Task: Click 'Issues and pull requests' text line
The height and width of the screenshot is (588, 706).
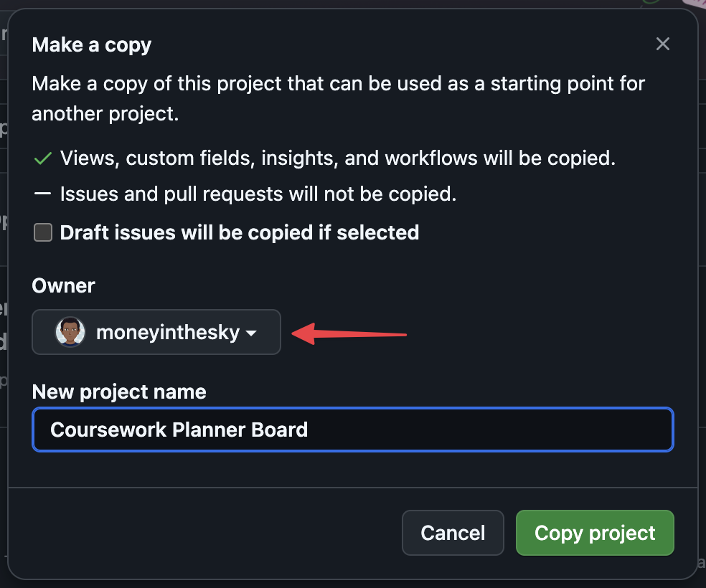Action: (x=258, y=194)
